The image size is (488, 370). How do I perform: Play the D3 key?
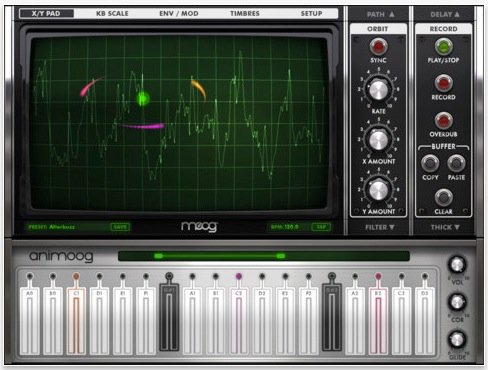(425, 320)
